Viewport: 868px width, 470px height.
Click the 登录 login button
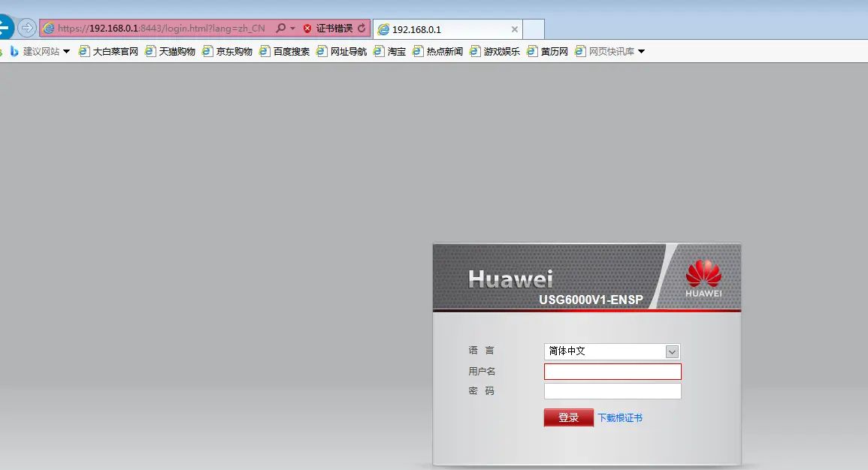coord(568,417)
